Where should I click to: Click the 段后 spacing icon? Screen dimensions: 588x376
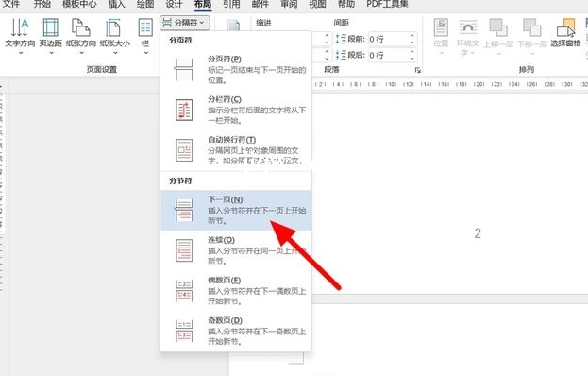341,55
